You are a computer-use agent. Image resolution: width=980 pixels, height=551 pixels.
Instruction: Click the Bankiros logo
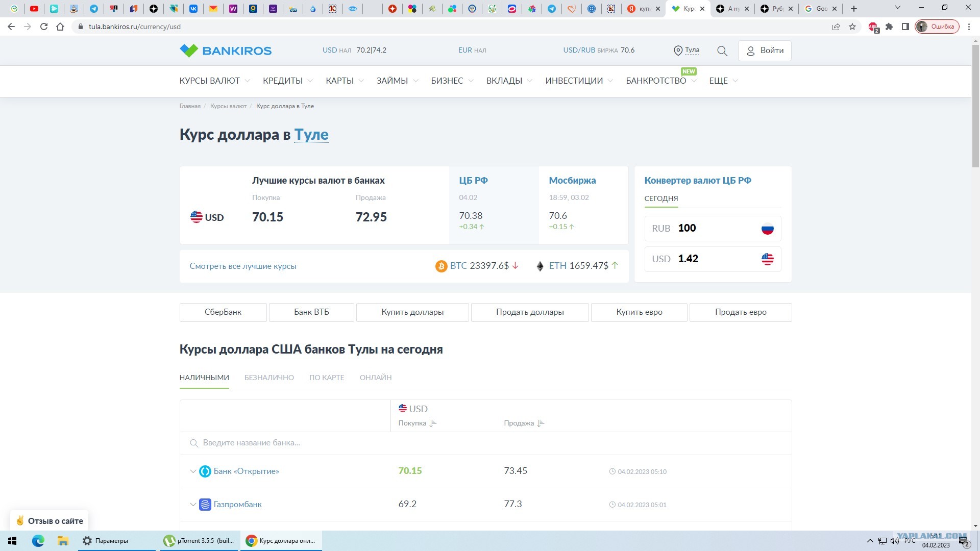point(226,51)
